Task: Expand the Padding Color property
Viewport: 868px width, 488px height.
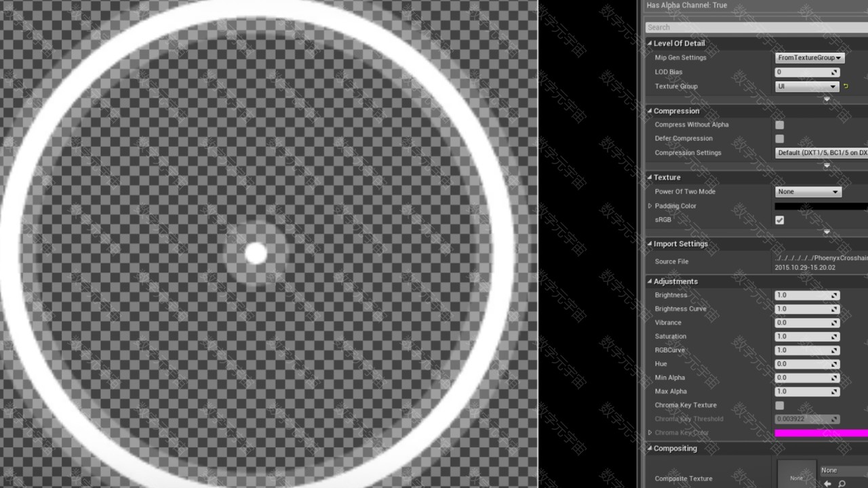Action: pos(650,206)
